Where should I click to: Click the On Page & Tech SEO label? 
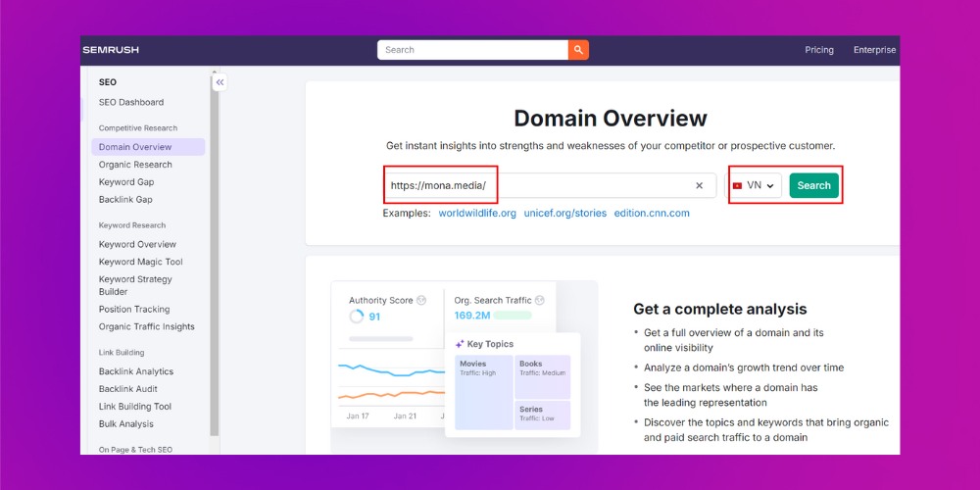(135, 450)
